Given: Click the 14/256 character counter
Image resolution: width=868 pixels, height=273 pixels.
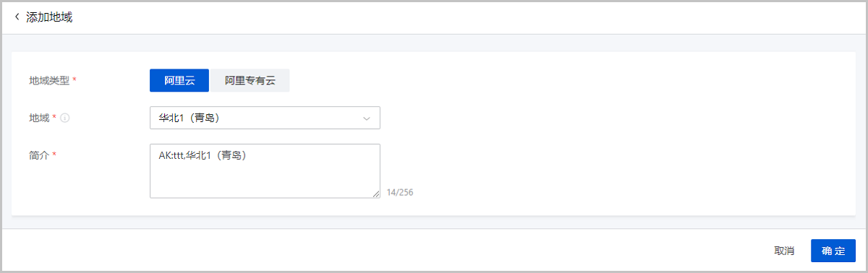Looking at the screenshot, I should 400,193.
